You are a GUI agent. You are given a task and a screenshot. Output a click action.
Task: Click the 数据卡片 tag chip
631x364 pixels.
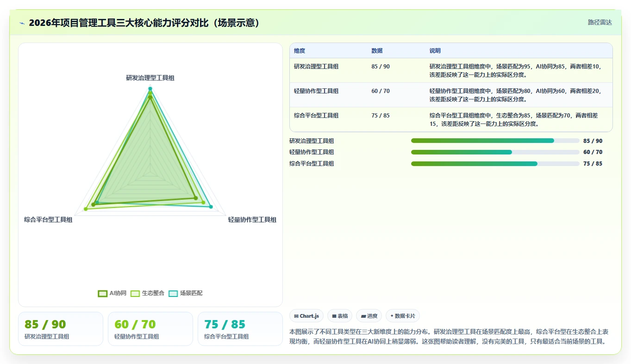point(403,316)
